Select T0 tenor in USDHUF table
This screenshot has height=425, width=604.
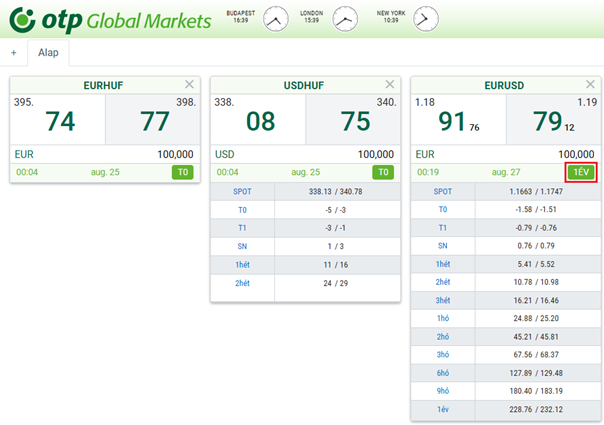tap(242, 210)
